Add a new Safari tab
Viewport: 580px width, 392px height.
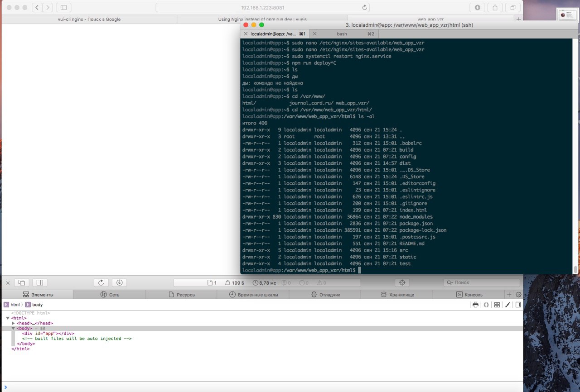pos(519,19)
